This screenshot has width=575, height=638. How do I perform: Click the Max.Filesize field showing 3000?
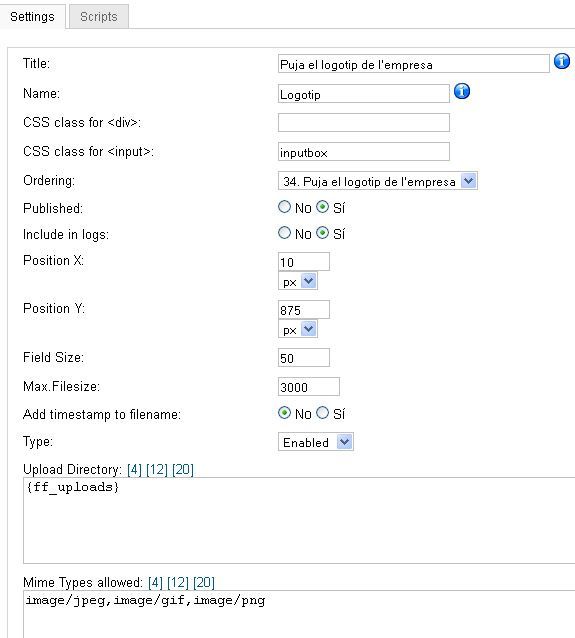click(x=308, y=387)
